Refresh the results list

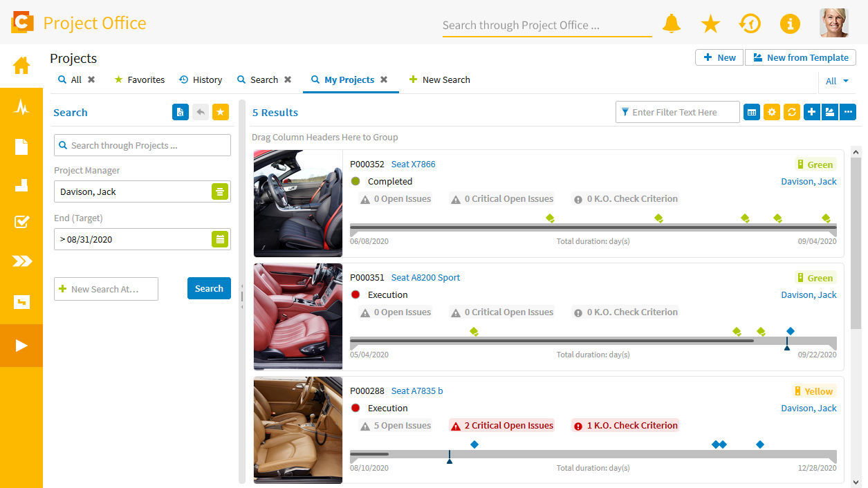point(791,111)
